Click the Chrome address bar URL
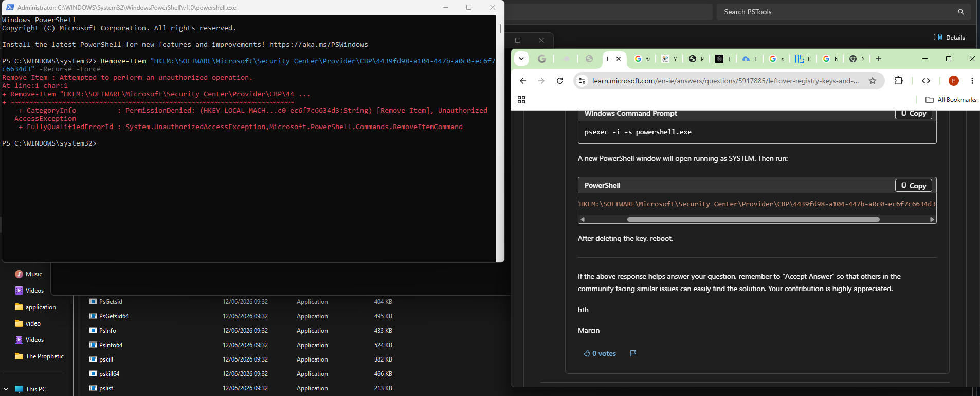 [x=725, y=81]
